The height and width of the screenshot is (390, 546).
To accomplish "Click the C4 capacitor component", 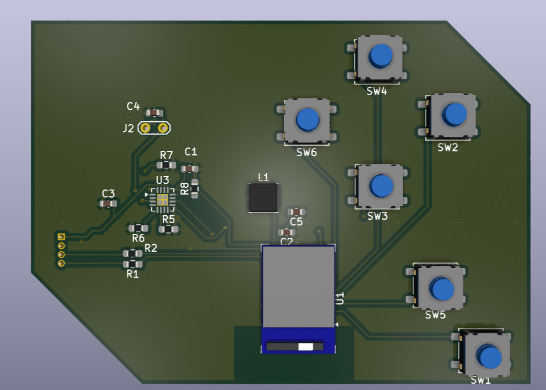I will [x=154, y=113].
